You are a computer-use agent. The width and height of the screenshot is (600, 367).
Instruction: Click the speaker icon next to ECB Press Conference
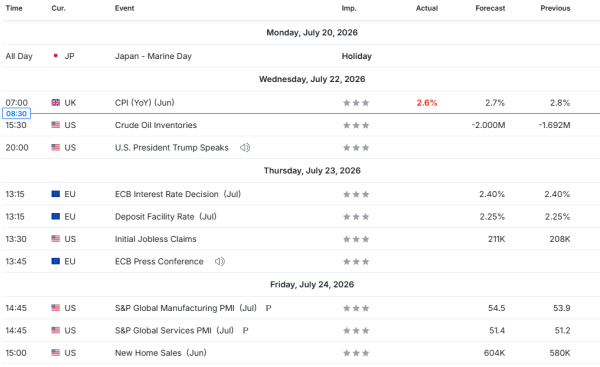click(220, 261)
